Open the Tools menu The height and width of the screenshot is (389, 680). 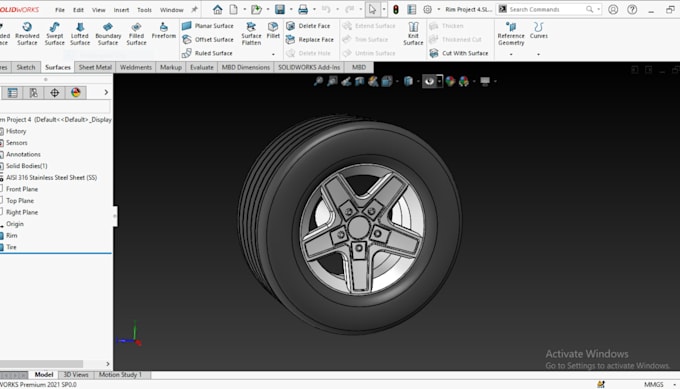(x=144, y=10)
